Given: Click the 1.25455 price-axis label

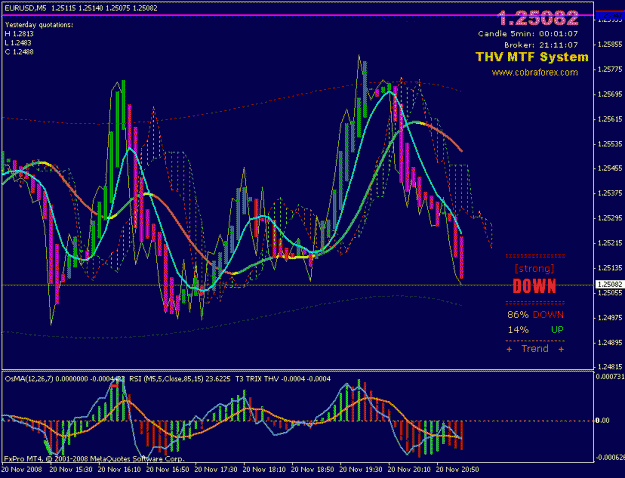Looking at the screenshot, I should (610, 169).
